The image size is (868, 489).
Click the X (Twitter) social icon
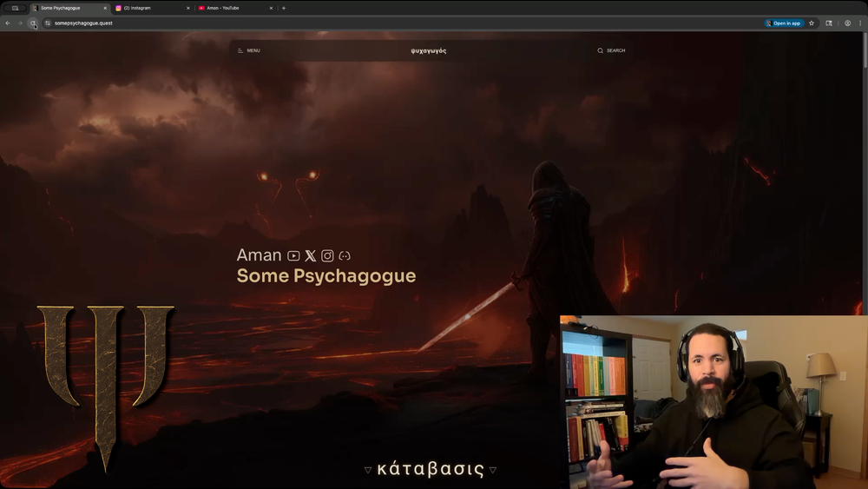pos(311,255)
